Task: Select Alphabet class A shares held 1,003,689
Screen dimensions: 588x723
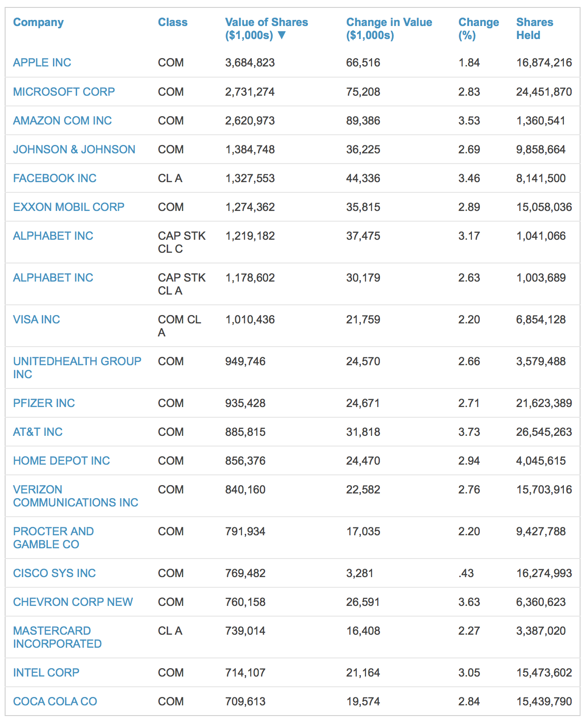Action: (541, 278)
